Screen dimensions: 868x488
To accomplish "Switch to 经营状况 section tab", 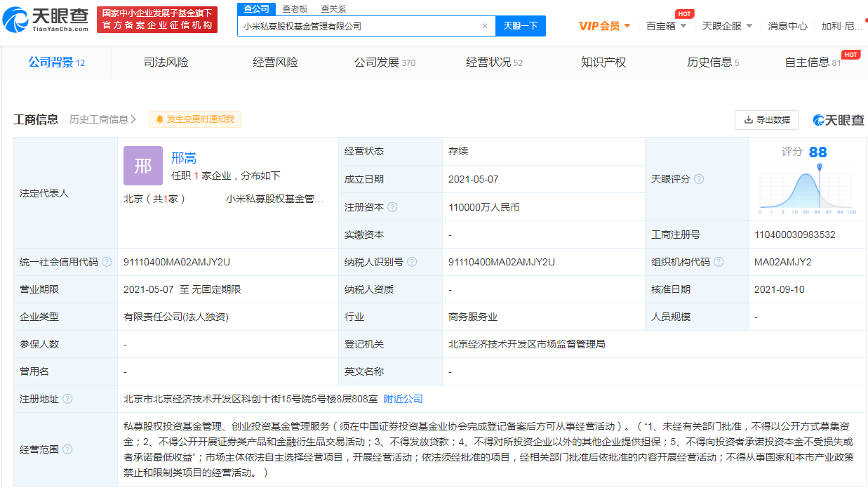I will click(x=494, y=62).
